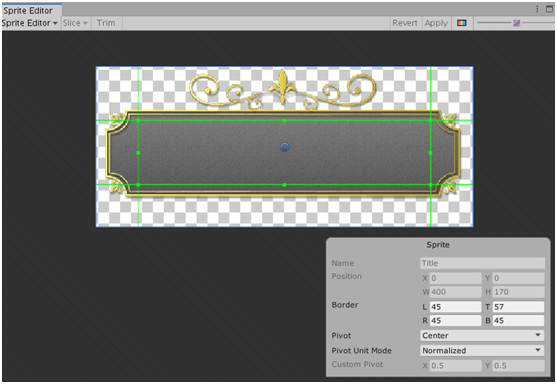557x384 pixels.
Task: Click the Trim button
Action: pyautogui.click(x=106, y=23)
